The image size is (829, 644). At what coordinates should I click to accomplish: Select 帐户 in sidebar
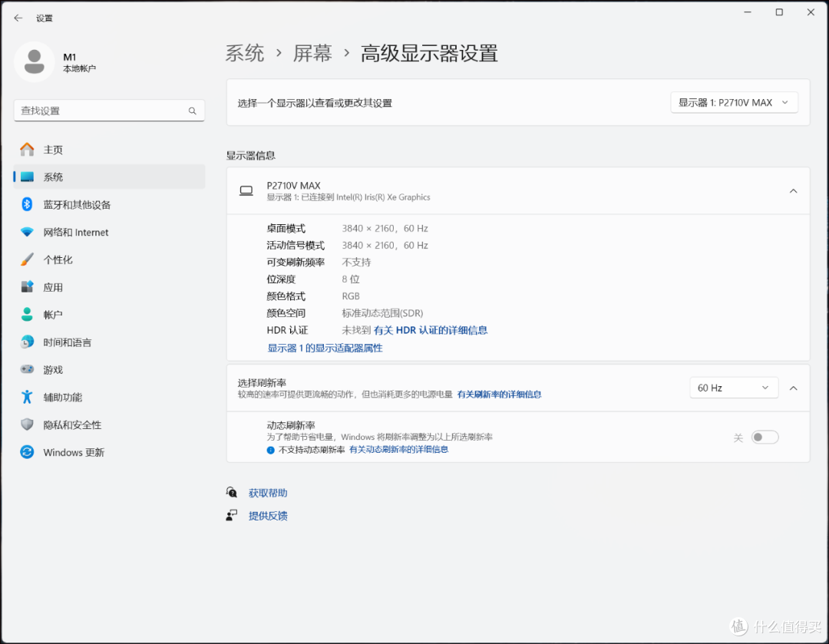110,315
